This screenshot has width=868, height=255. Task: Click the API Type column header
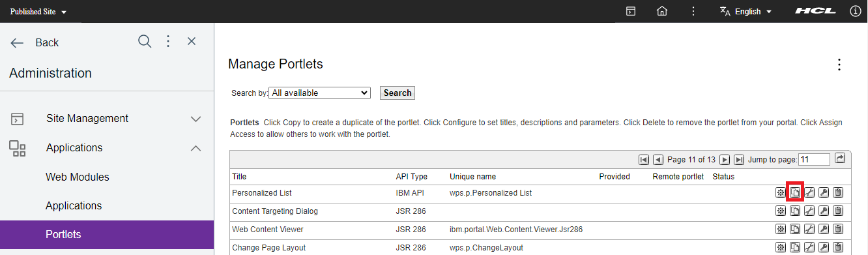[x=412, y=176]
